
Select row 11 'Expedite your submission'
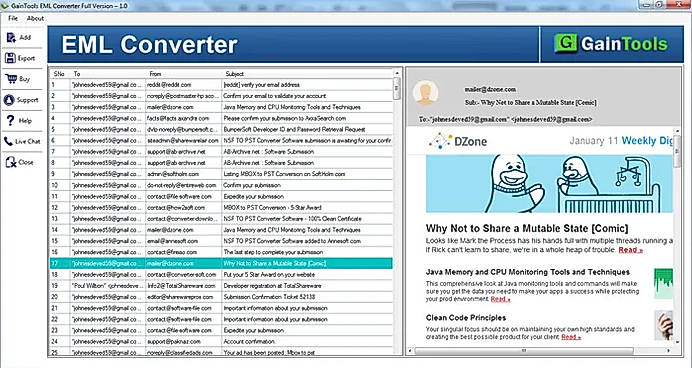pyautogui.click(x=221, y=196)
